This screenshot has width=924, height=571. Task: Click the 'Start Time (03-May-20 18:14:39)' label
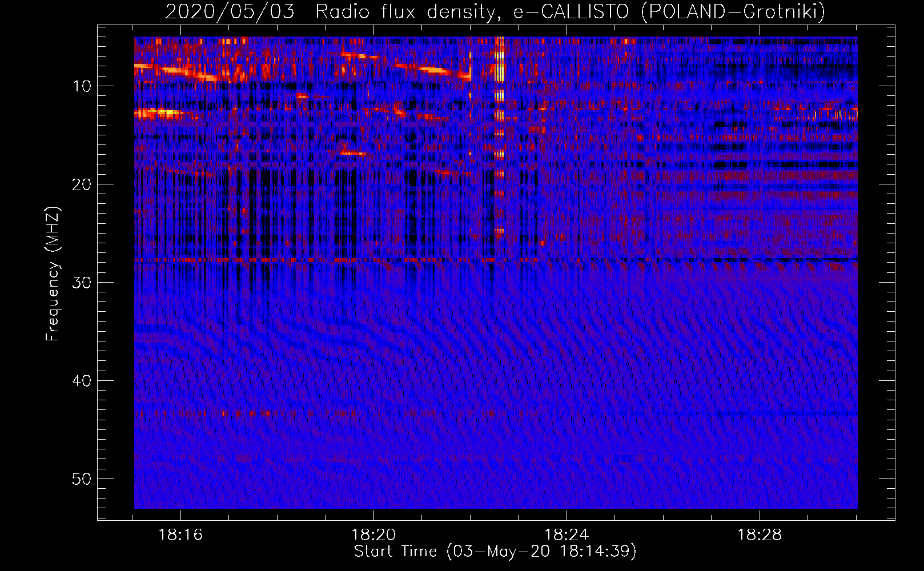pyautogui.click(x=495, y=551)
